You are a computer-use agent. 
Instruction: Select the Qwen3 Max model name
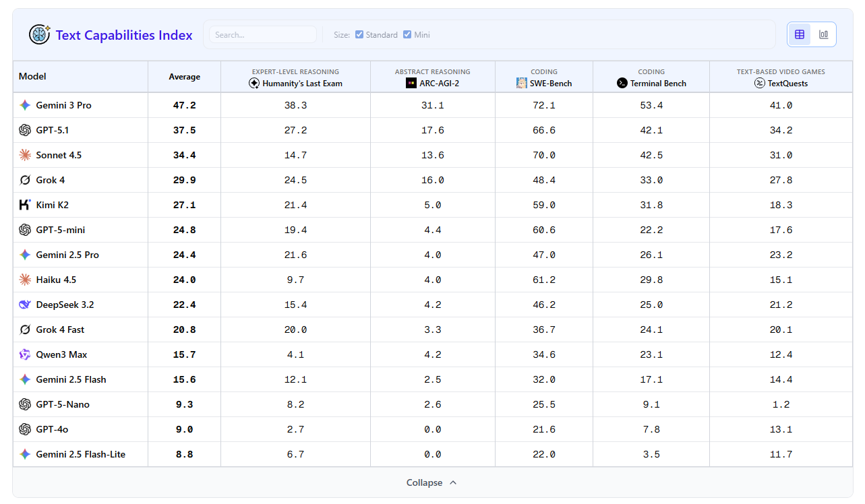(61, 354)
